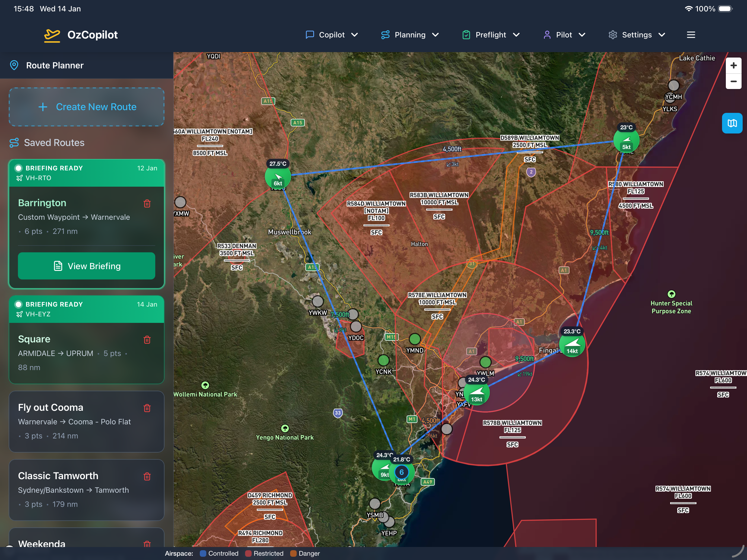Click Create New Route button

[86, 107]
